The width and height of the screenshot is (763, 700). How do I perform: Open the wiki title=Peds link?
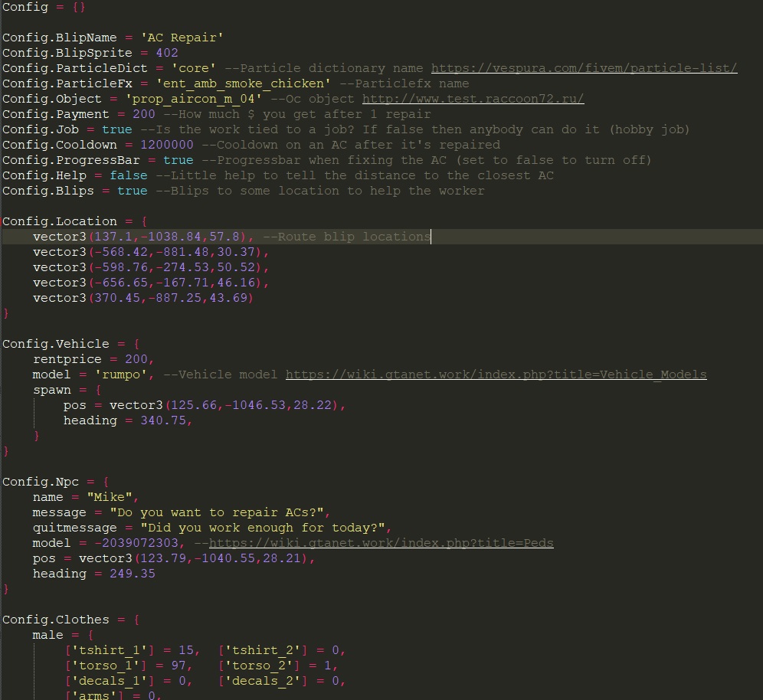click(381, 543)
